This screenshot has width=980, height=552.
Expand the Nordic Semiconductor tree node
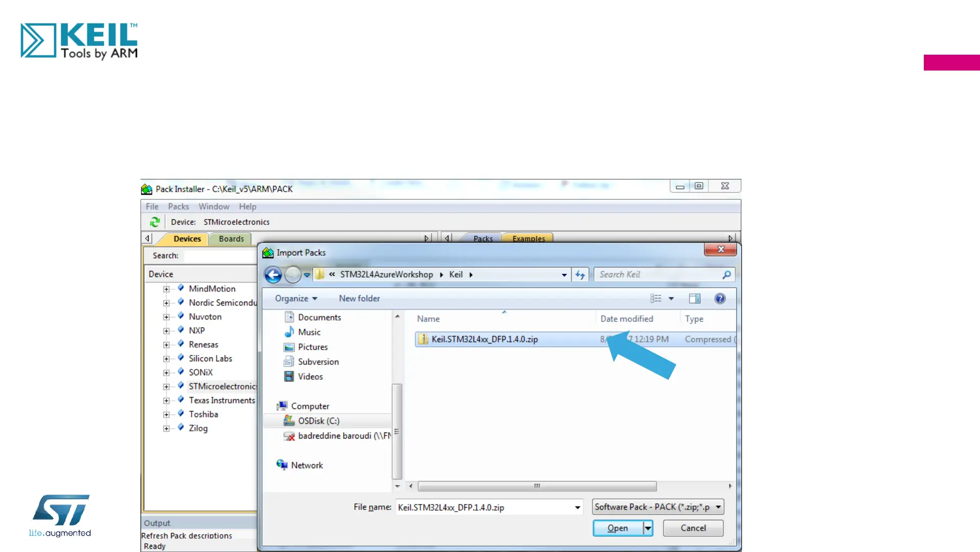coord(166,303)
